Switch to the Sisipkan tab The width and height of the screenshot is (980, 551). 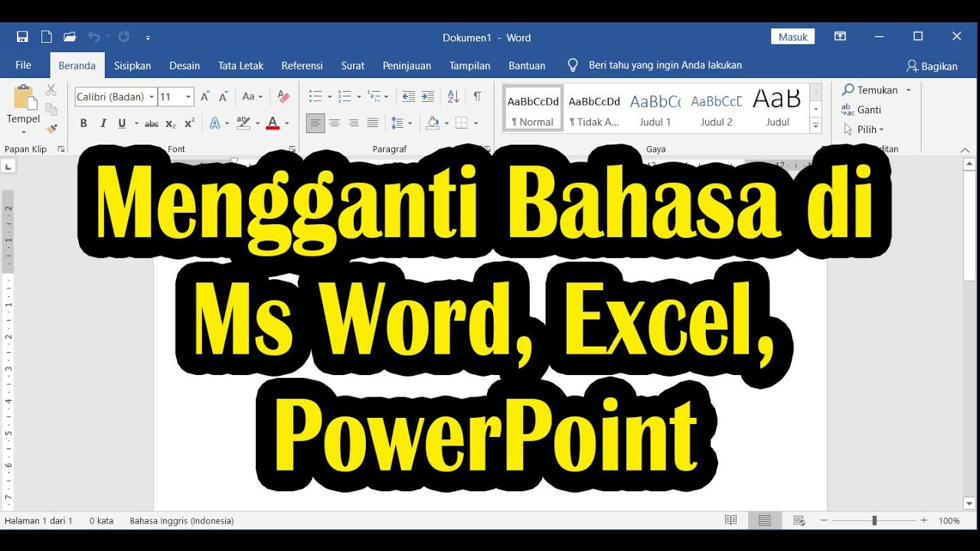[x=132, y=66]
